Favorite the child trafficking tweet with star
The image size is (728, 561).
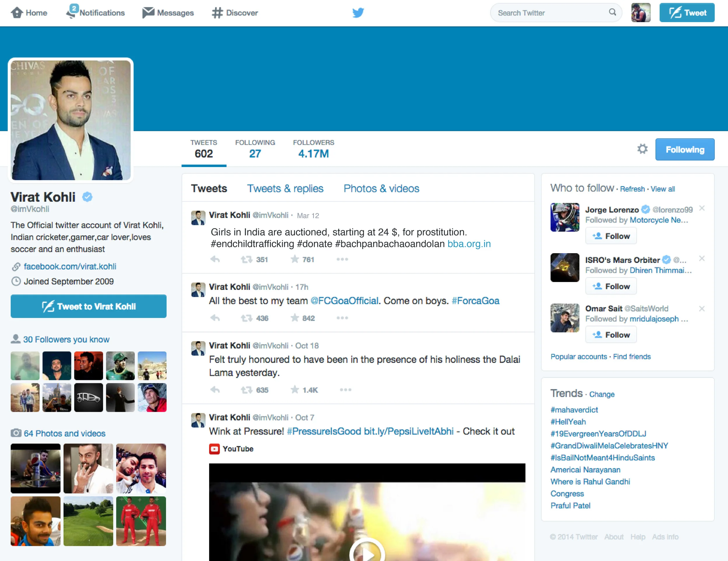click(x=295, y=259)
